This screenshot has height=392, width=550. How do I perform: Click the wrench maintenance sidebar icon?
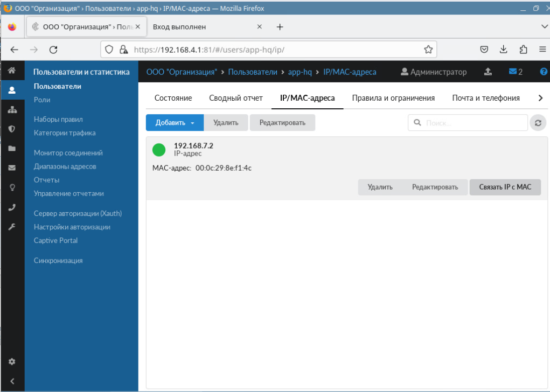tap(12, 227)
